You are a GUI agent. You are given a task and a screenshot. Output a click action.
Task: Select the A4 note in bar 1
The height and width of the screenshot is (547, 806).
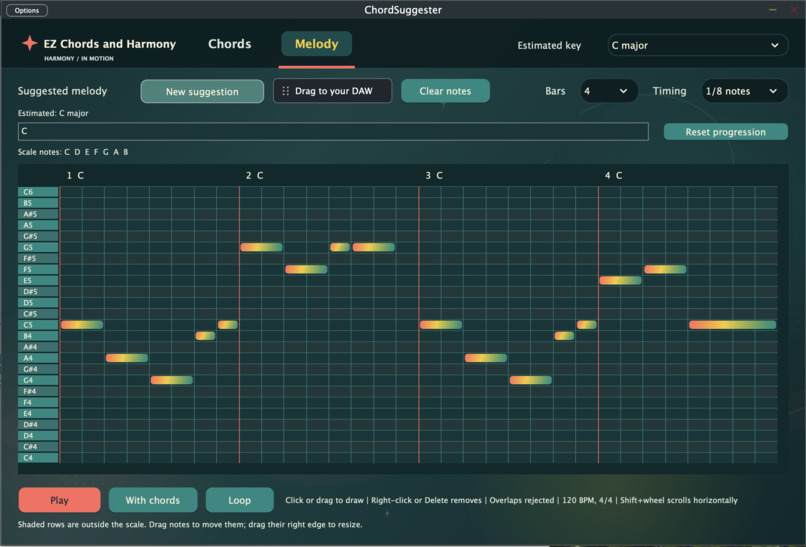click(127, 358)
